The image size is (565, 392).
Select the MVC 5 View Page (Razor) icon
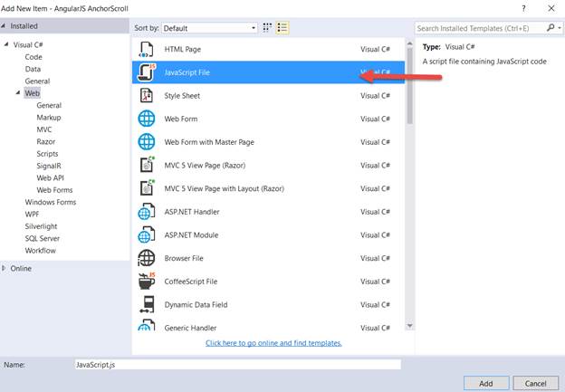[x=147, y=165]
